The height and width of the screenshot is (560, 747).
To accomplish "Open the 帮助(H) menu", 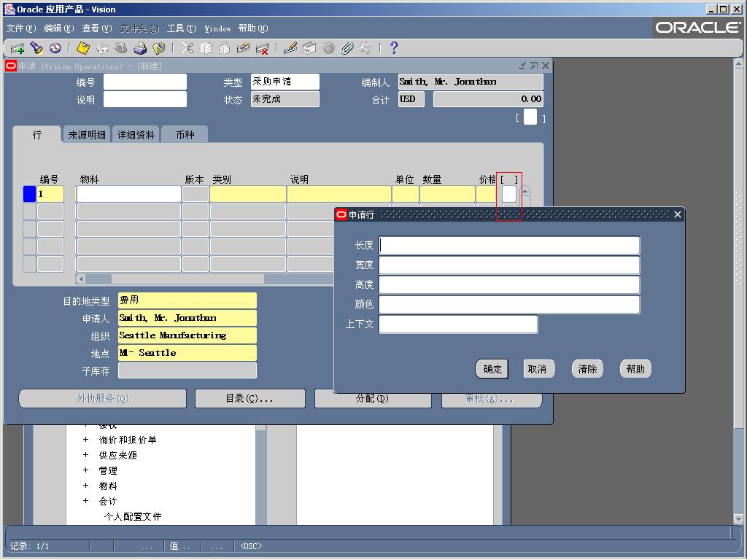I will (x=253, y=28).
